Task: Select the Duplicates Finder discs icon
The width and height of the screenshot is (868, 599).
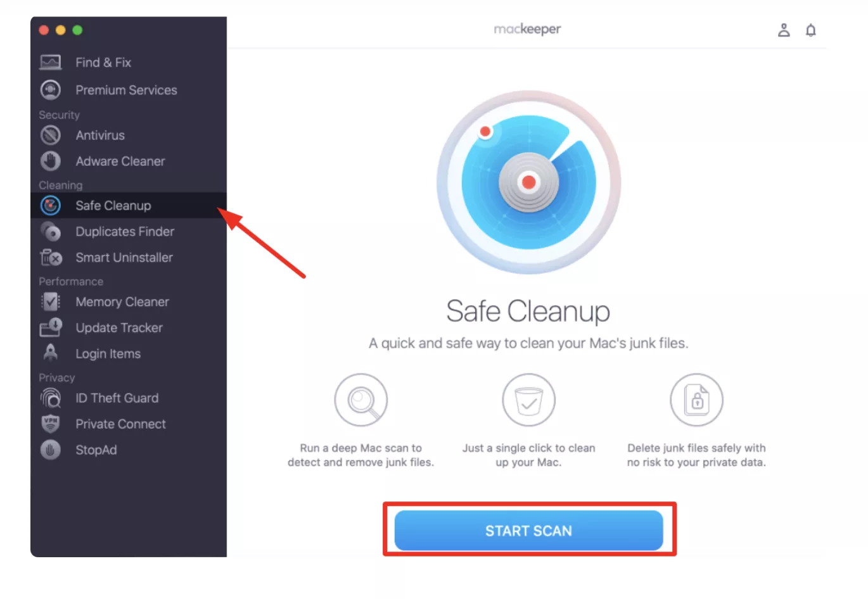Action: (51, 231)
